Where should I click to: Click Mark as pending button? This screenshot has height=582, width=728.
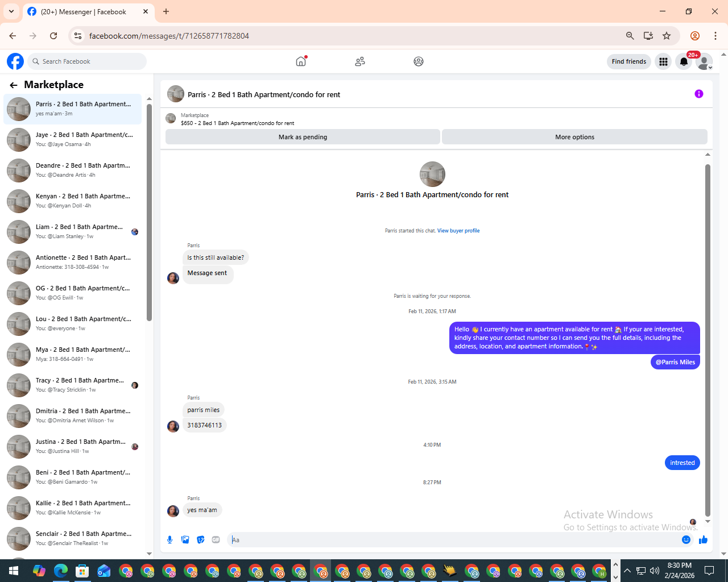pos(303,137)
